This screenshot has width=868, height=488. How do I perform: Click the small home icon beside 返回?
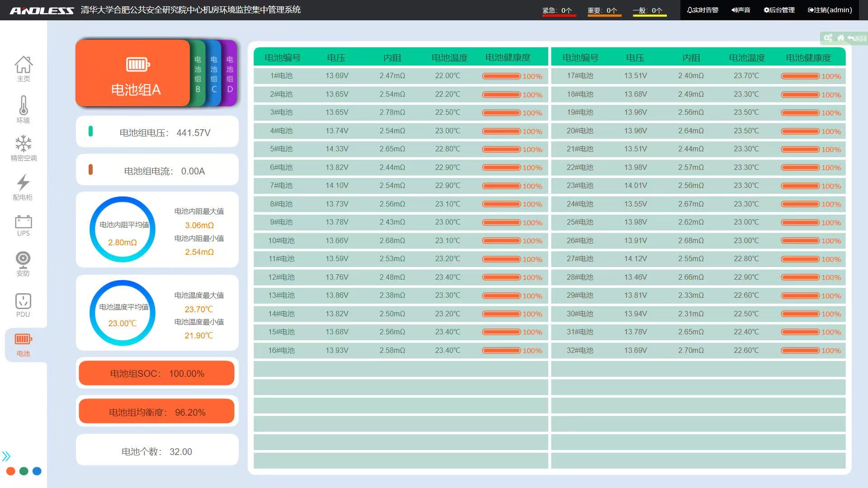pos(840,38)
